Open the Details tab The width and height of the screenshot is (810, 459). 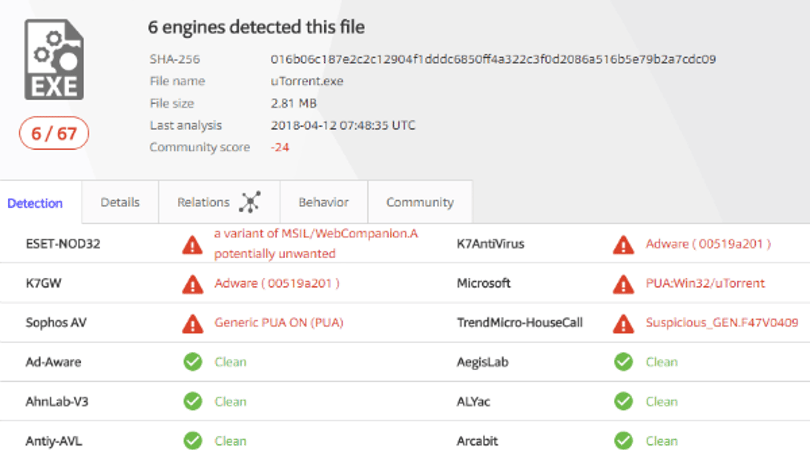(120, 202)
